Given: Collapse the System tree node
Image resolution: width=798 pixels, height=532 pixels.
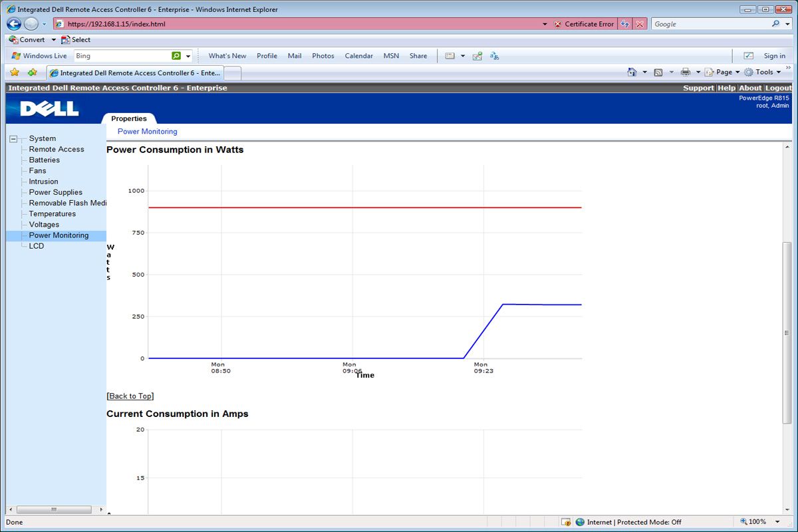Looking at the screenshot, I should (x=13, y=139).
